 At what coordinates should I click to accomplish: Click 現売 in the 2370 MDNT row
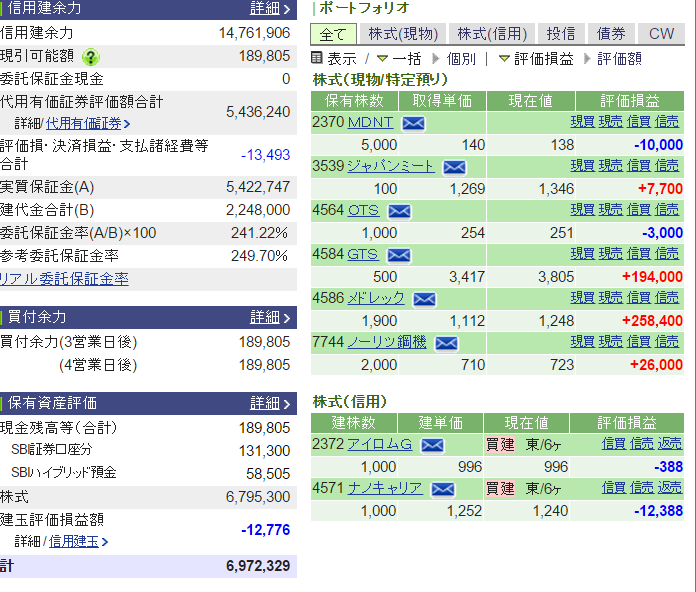point(611,122)
